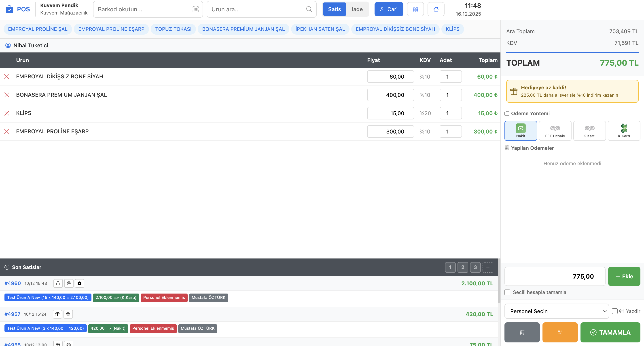Image resolution: width=644 pixels, height=346 pixels.
Task: Click the home icon button
Action: tap(436, 9)
